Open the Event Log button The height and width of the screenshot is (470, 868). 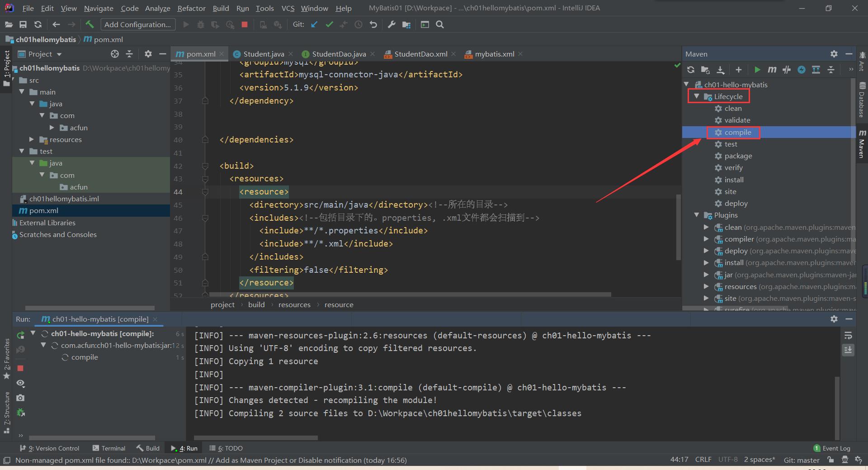tap(832, 448)
